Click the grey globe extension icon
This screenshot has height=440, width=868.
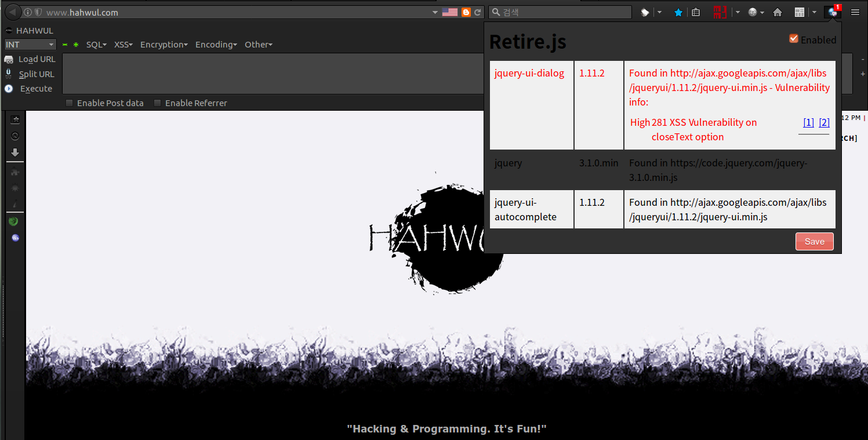coord(753,12)
